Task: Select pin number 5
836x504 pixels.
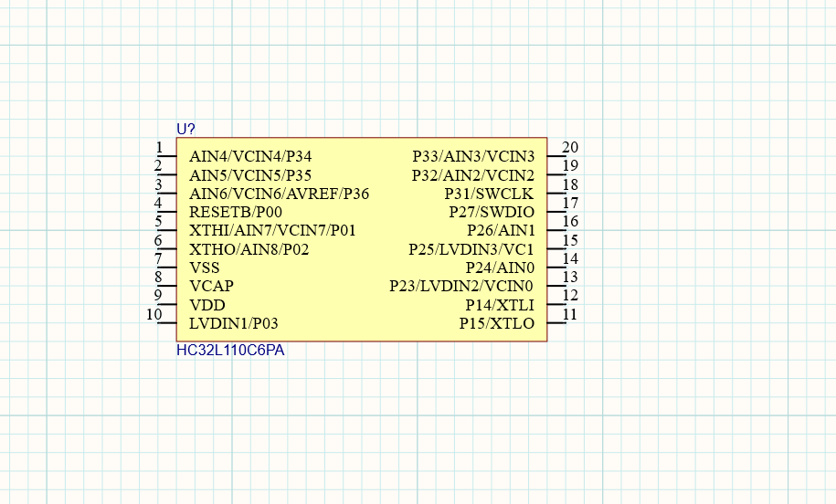Action: (x=158, y=221)
